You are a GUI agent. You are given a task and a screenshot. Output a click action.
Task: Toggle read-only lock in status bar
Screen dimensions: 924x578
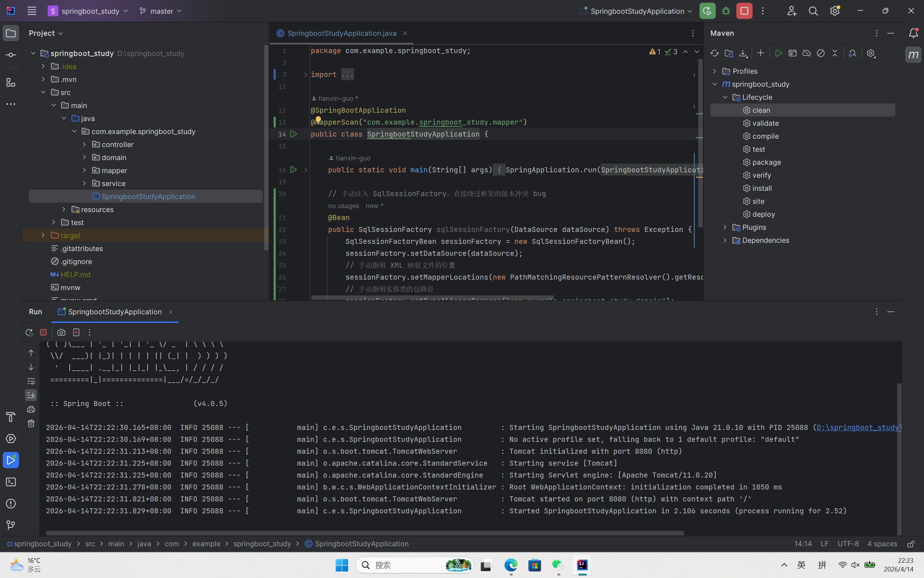pos(911,544)
